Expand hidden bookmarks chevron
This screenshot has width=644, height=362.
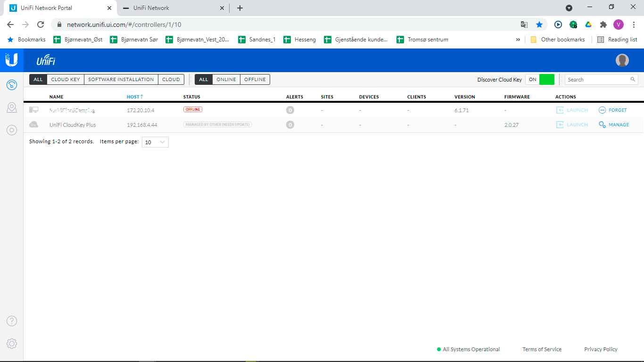tap(518, 40)
